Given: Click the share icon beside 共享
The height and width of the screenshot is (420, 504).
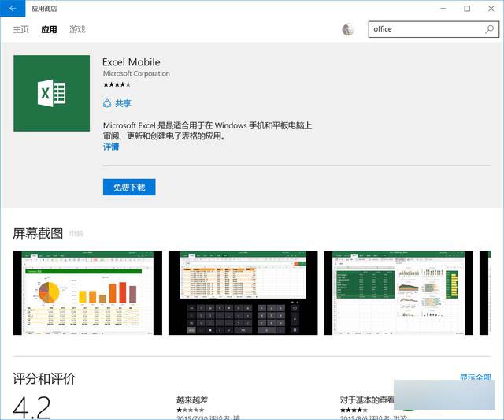Looking at the screenshot, I should (107, 103).
